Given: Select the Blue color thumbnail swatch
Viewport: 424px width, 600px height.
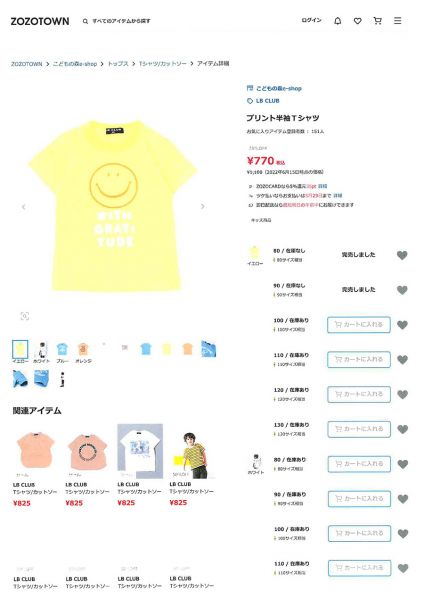Looking at the screenshot, I should (62, 351).
